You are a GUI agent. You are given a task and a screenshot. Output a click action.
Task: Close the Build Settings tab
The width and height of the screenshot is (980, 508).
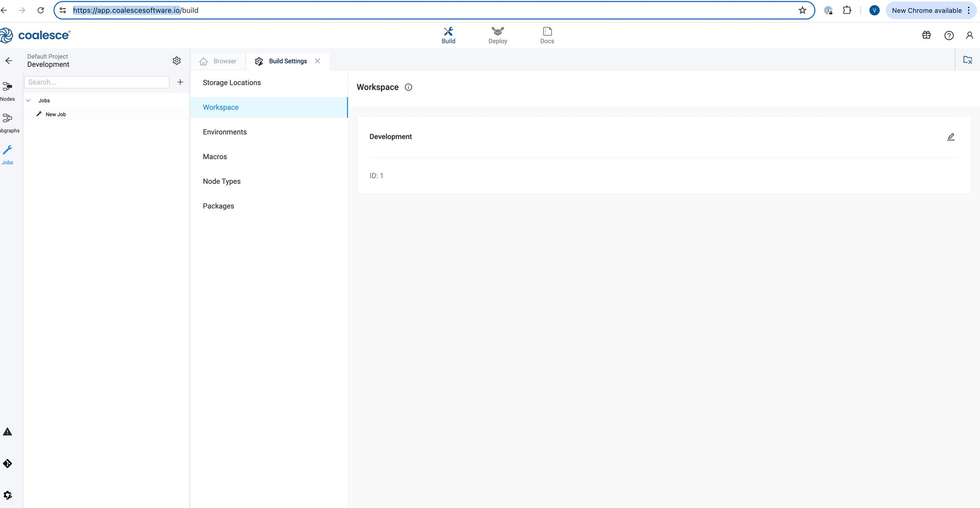point(317,61)
